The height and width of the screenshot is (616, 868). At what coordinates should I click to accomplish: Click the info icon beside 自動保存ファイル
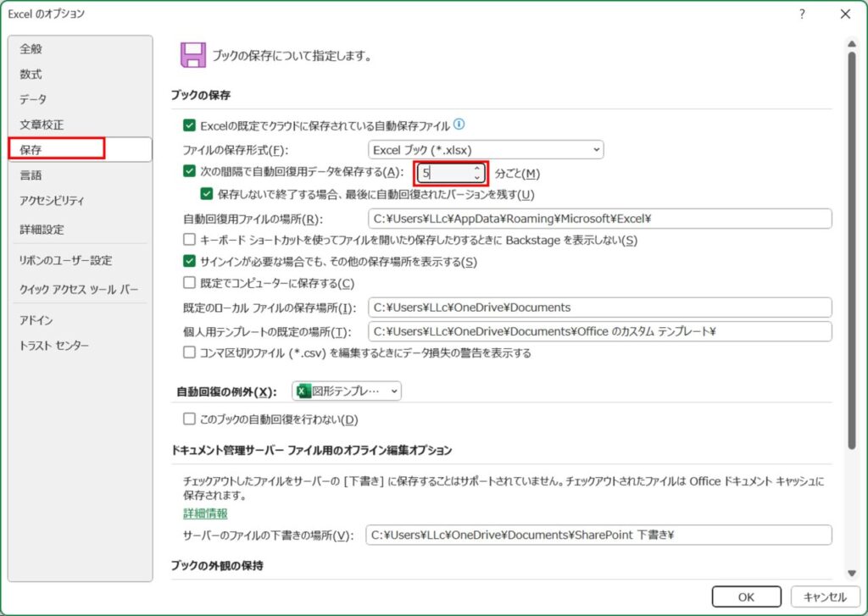coord(459,124)
